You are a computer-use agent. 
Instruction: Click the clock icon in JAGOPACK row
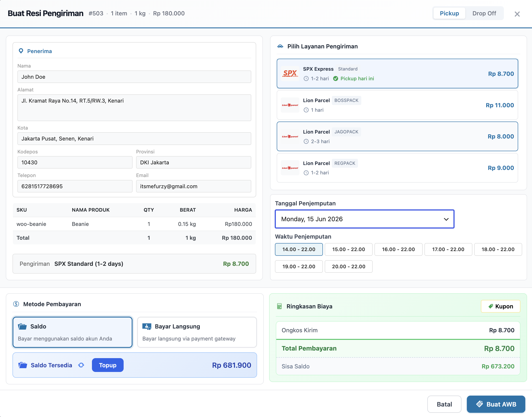pos(306,142)
